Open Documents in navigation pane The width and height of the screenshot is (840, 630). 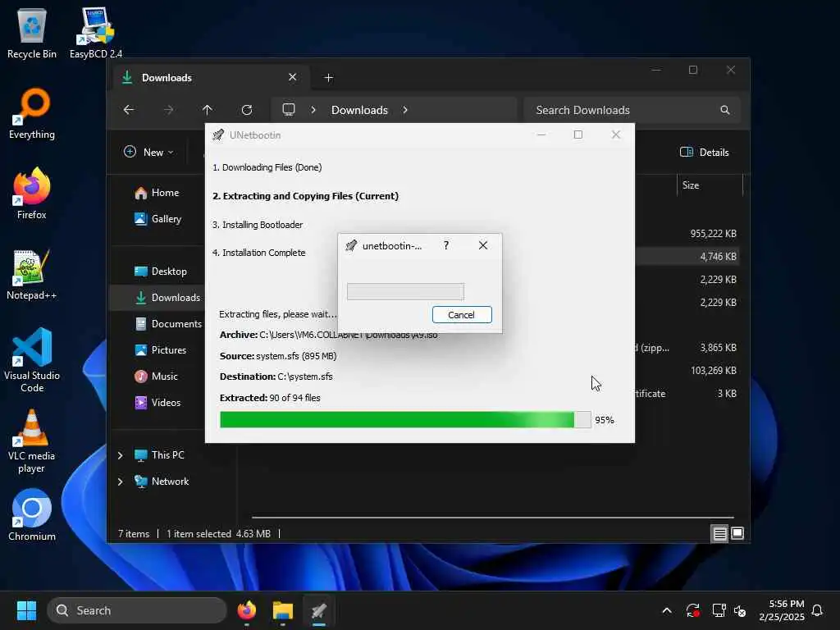[x=168, y=323]
